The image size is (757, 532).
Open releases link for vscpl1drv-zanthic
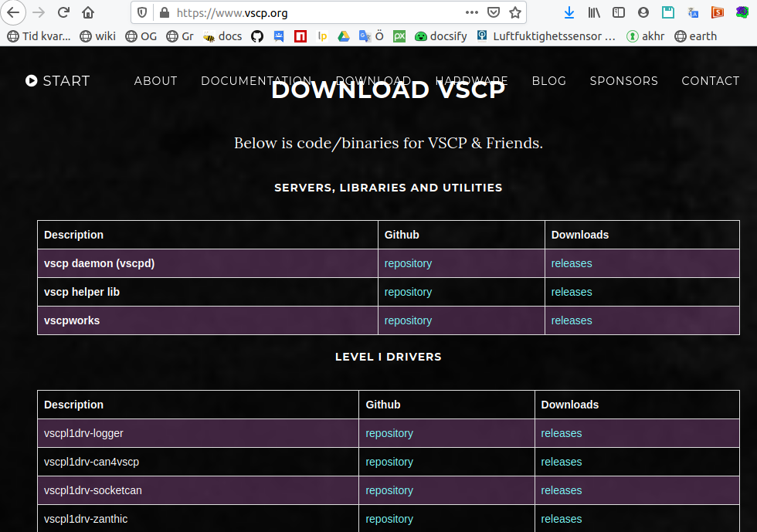(561, 519)
